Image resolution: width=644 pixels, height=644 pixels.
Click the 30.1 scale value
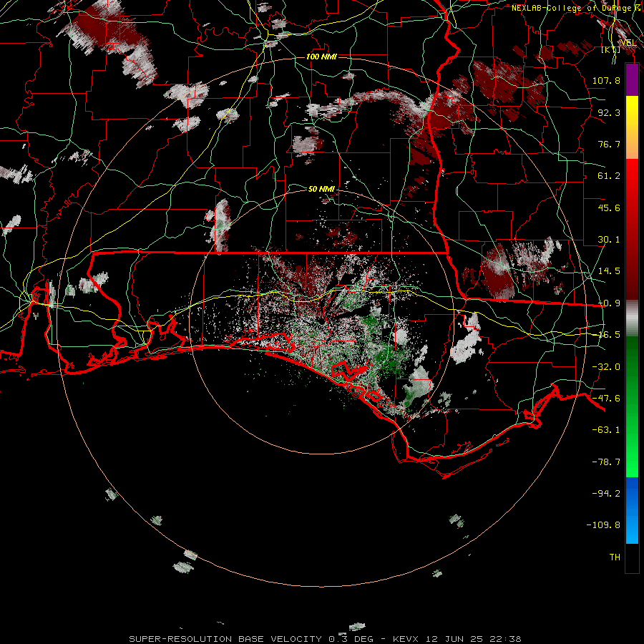pos(609,240)
